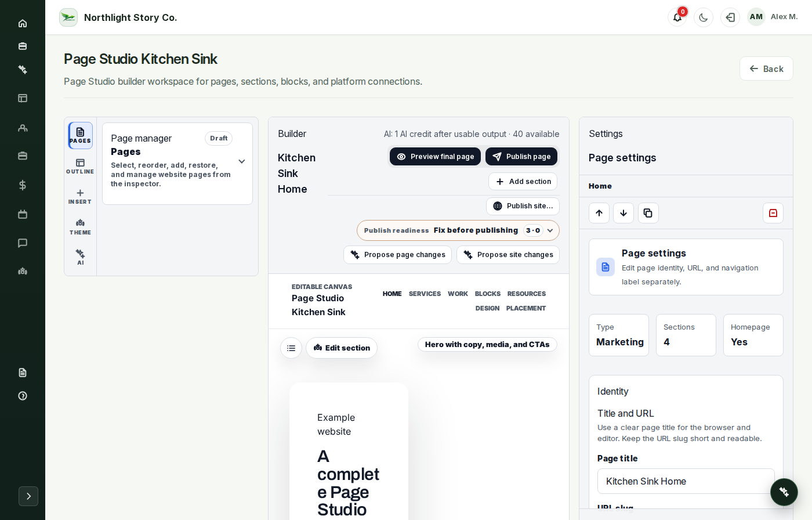Click the Type Marketing stat card
Screen dimensions: 812x520
pyautogui.click(x=619, y=335)
